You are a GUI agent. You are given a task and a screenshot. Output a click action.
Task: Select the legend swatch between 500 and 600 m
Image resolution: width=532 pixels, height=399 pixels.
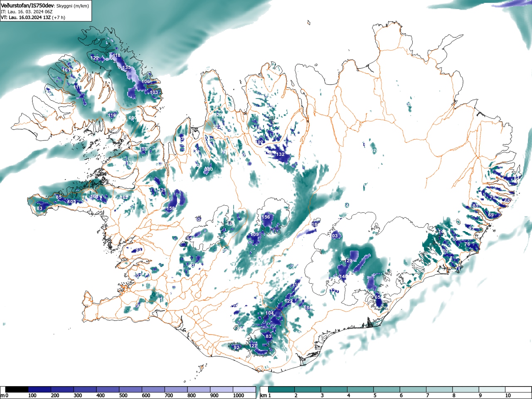tap(131, 389)
